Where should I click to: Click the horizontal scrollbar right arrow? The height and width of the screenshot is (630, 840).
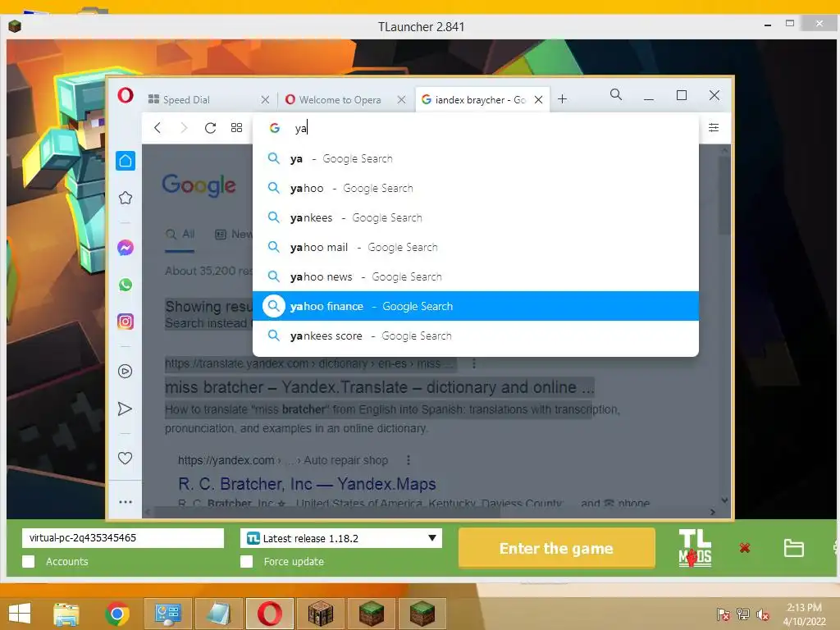point(713,512)
